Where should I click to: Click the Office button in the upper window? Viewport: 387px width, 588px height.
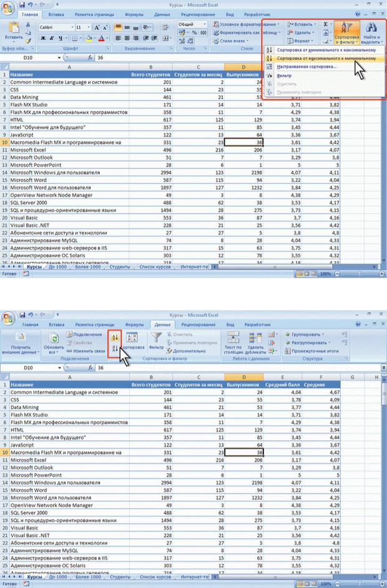tap(8, 8)
